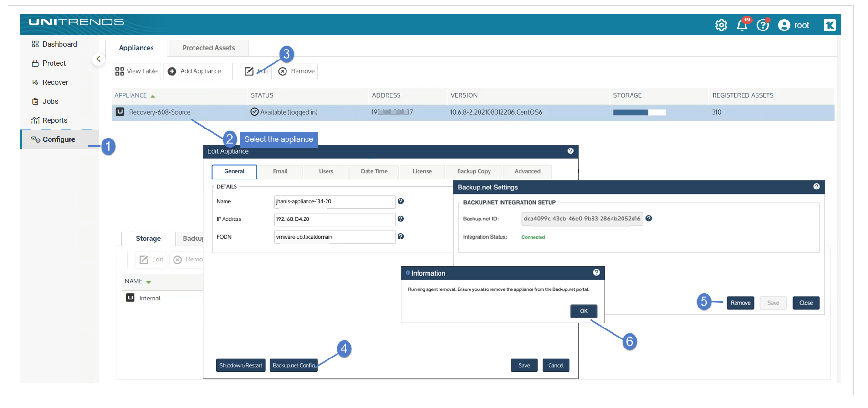Open the Users tab in Edit Appliance
868x408 pixels.
[x=326, y=171]
